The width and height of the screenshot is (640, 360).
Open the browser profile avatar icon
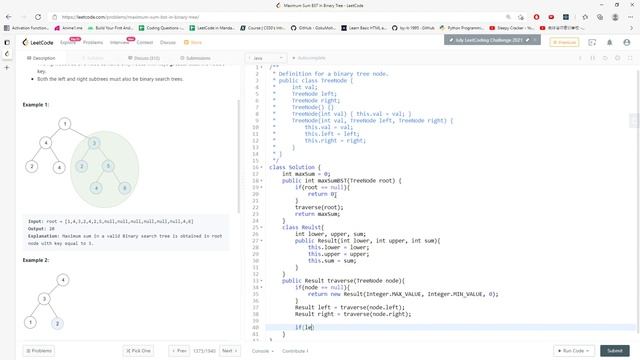615,17
